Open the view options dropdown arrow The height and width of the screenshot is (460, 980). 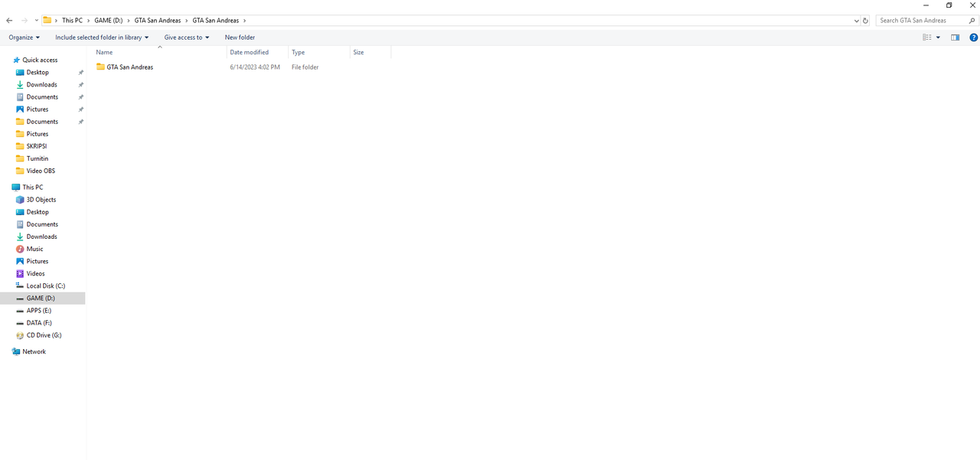click(x=938, y=38)
